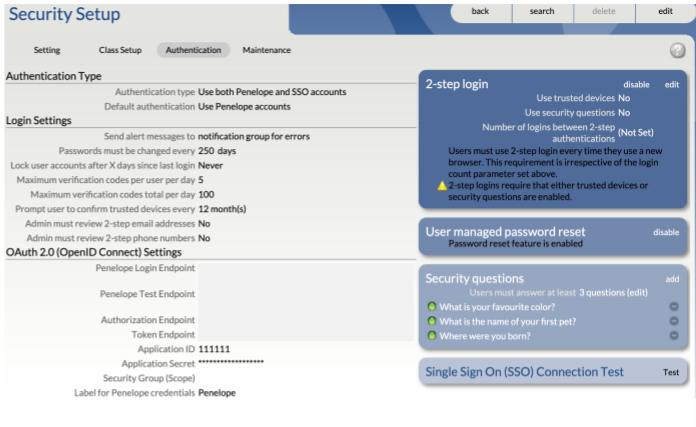Run the SSO Connection Test
The height and width of the screenshot is (427, 696).
pos(671,372)
